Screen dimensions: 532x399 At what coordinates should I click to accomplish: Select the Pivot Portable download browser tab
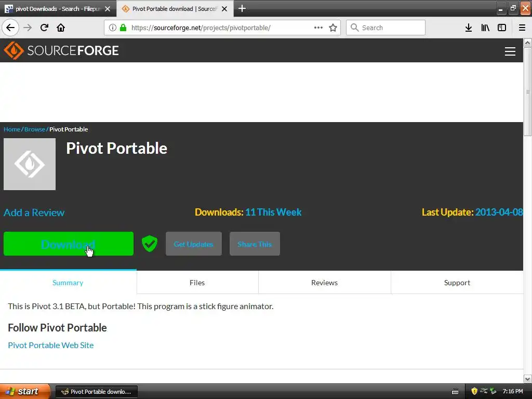coord(175,9)
